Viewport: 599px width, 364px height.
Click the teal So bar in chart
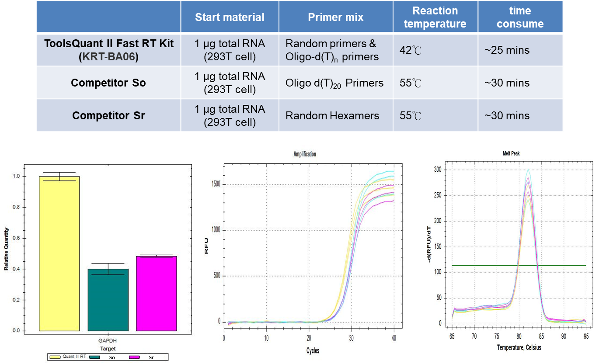108,300
